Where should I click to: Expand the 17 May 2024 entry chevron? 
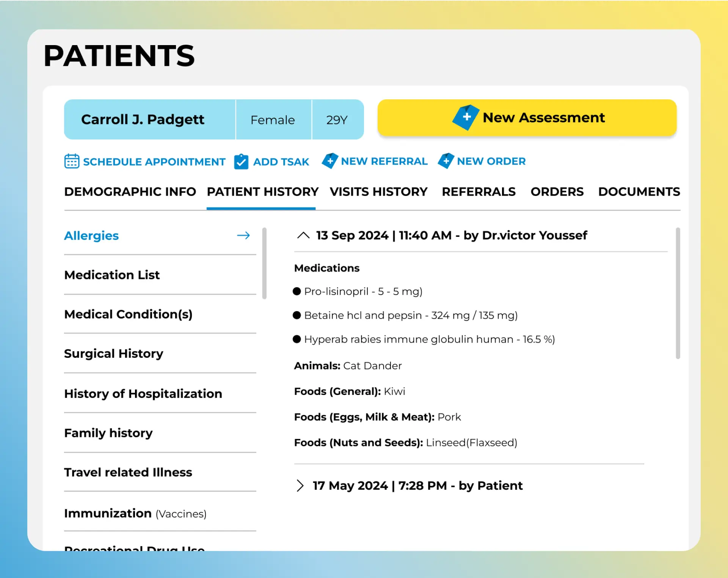[x=300, y=486]
